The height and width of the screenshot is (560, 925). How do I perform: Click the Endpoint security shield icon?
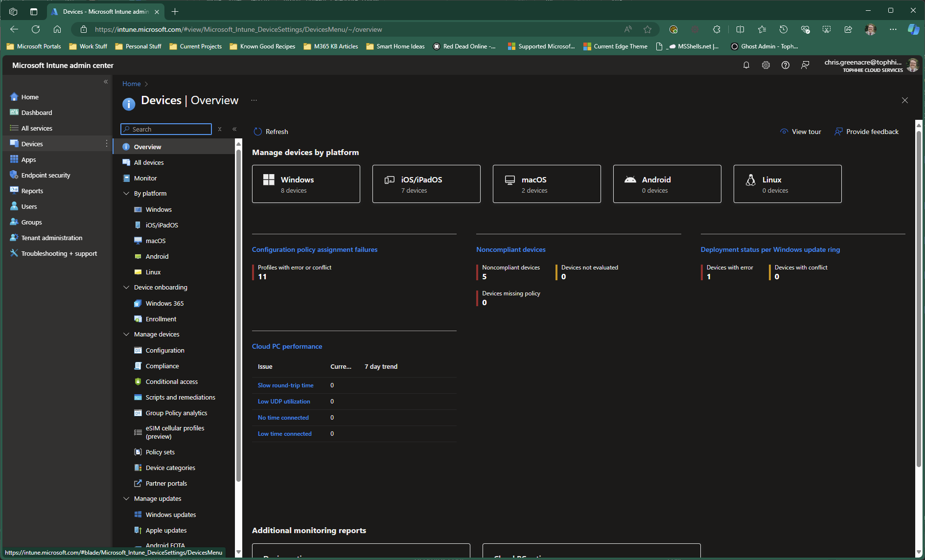coord(14,175)
